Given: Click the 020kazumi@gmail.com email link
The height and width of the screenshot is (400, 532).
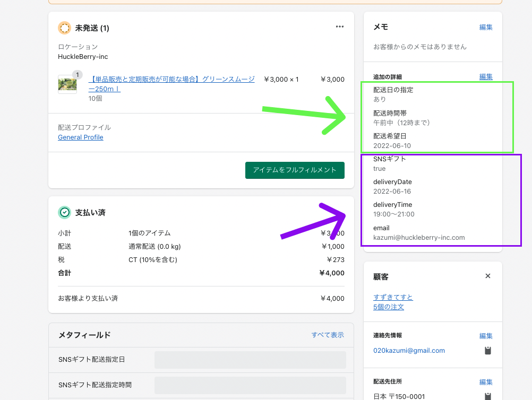Looking at the screenshot, I should 409,351.
